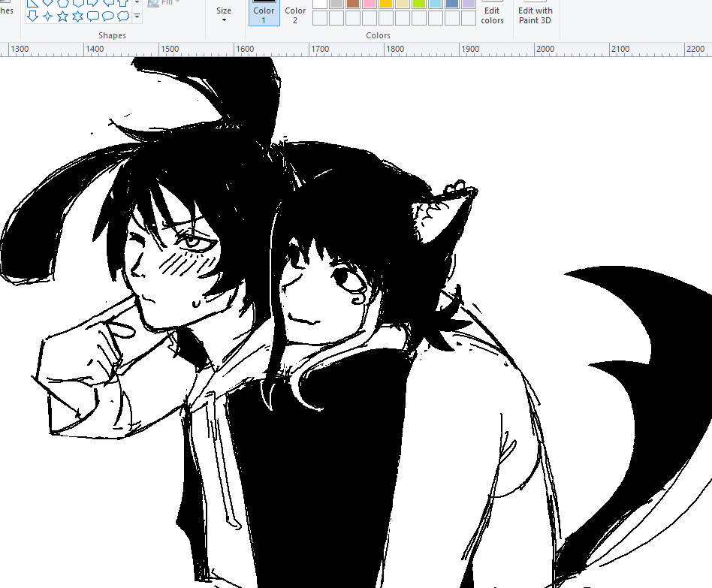This screenshot has height=588, width=712.
Task: Pick the light gray color swatch
Action: [336, 3]
